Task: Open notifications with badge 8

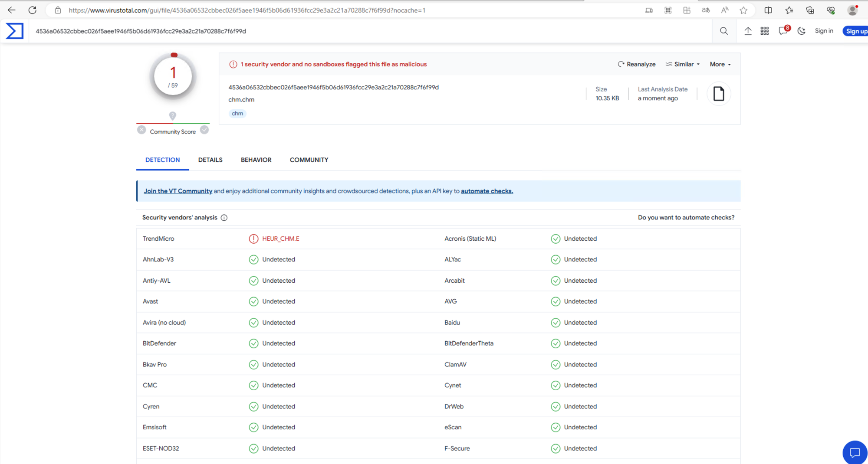Action: [x=783, y=31]
